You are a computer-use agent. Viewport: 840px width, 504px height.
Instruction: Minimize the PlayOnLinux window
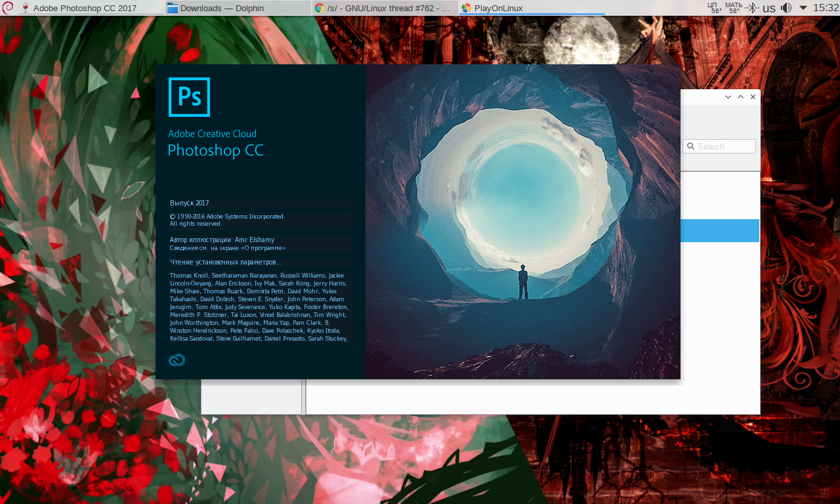tap(728, 97)
